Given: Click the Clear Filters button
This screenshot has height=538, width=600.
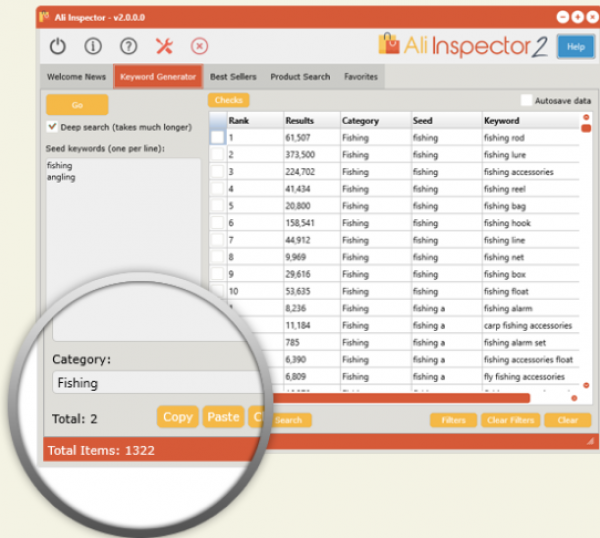Looking at the screenshot, I should pos(511,420).
